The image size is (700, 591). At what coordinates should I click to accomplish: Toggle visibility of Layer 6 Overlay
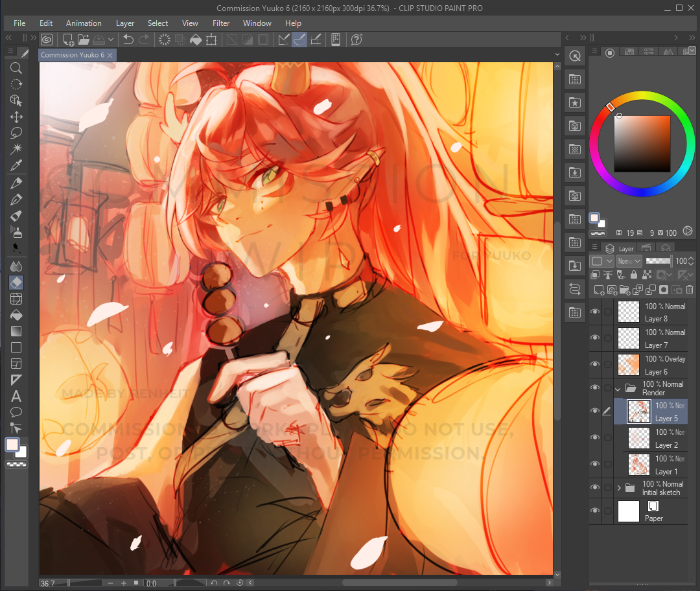pos(595,365)
